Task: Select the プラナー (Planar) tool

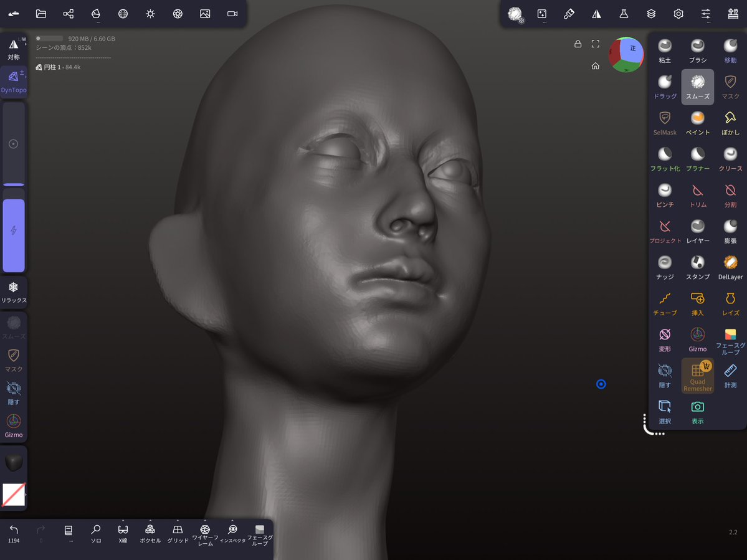Action: pyautogui.click(x=697, y=159)
